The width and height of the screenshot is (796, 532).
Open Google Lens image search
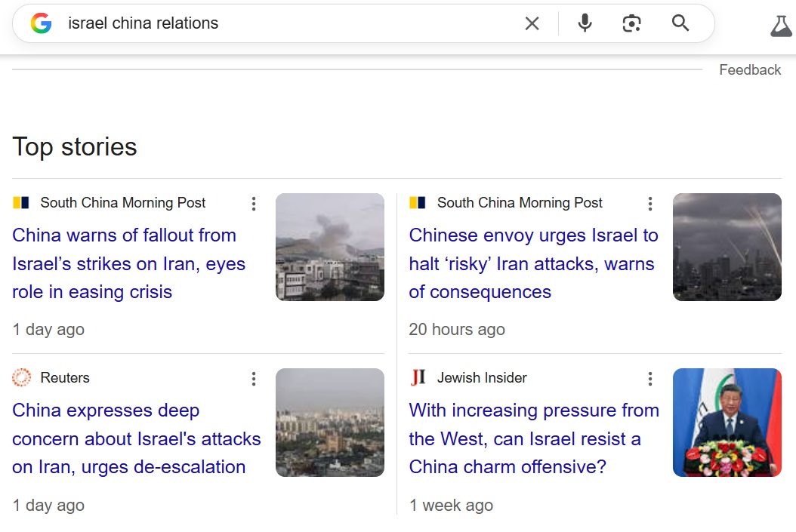(x=631, y=23)
